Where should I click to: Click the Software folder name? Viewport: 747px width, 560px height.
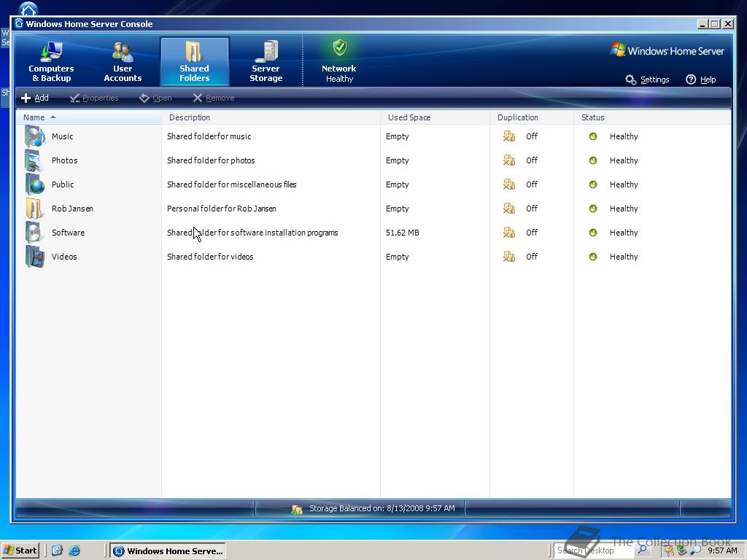point(68,233)
